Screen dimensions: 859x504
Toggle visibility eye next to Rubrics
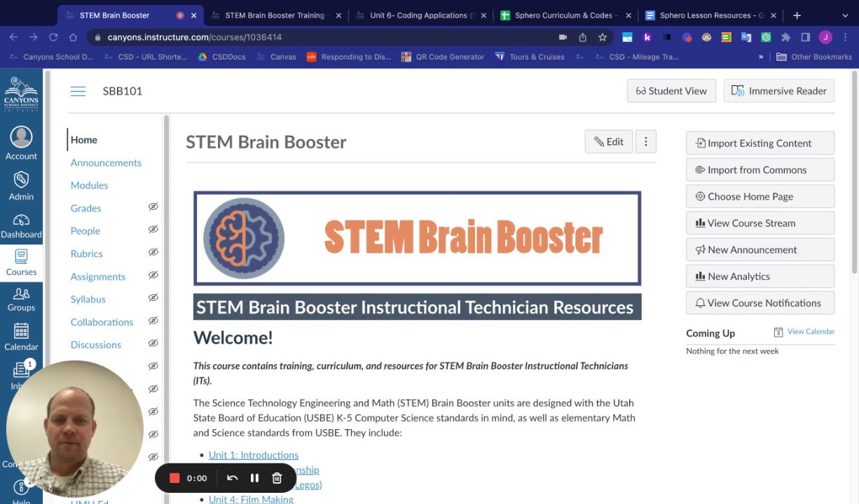click(x=153, y=252)
